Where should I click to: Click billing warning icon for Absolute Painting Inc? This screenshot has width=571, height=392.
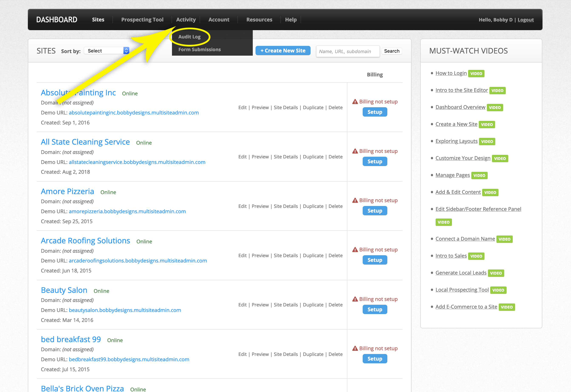click(355, 102)
